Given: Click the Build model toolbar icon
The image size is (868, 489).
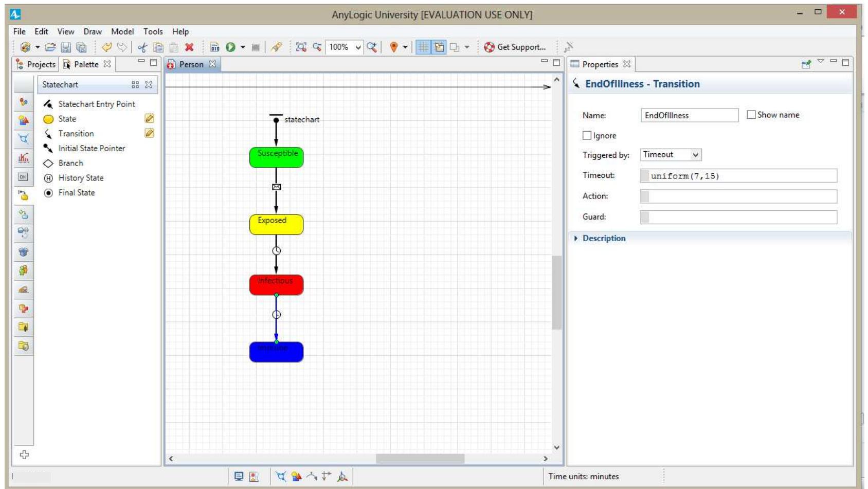Looking at the screenshot, I should pyautogui.click(x=215, y=47).
